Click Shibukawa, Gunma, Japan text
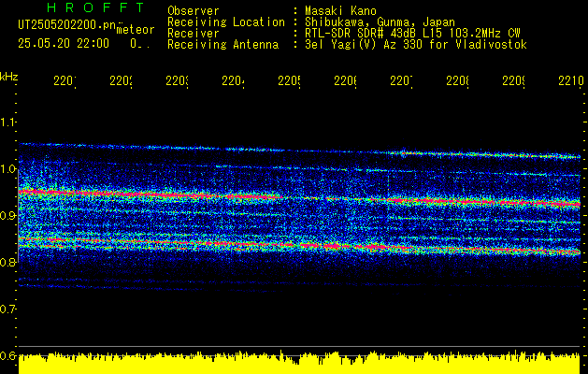 (x=380, y=22)
